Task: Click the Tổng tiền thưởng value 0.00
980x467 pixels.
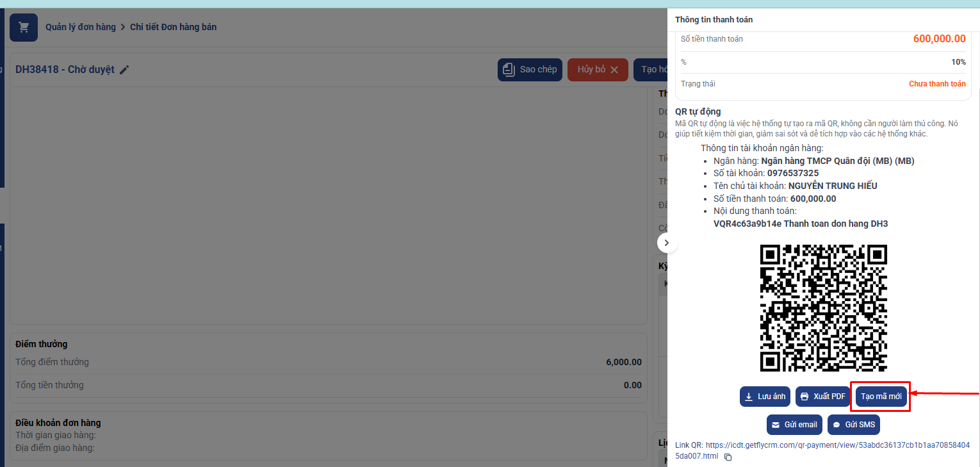Action: pos(633,385)
